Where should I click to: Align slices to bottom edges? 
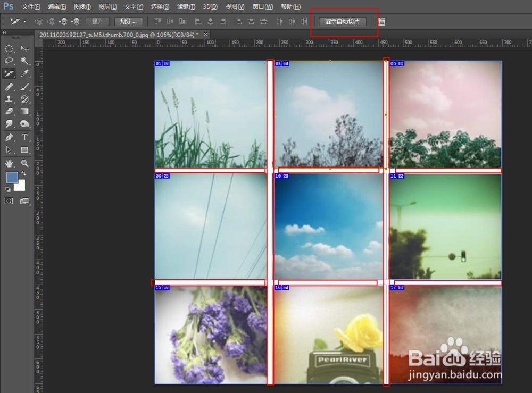(182, 22)
